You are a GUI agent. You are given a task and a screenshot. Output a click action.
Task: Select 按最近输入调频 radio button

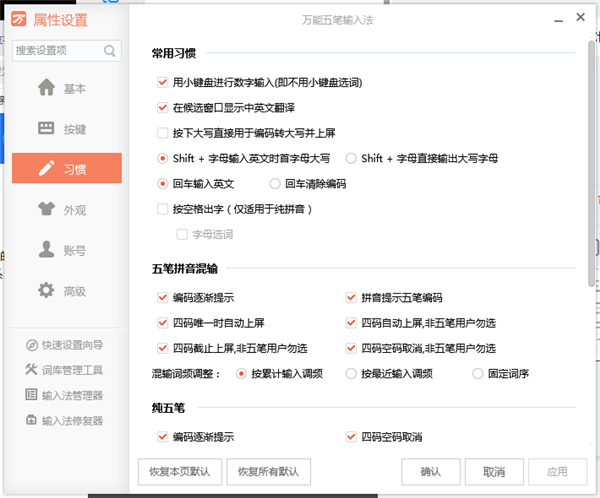tap(351, 373)
